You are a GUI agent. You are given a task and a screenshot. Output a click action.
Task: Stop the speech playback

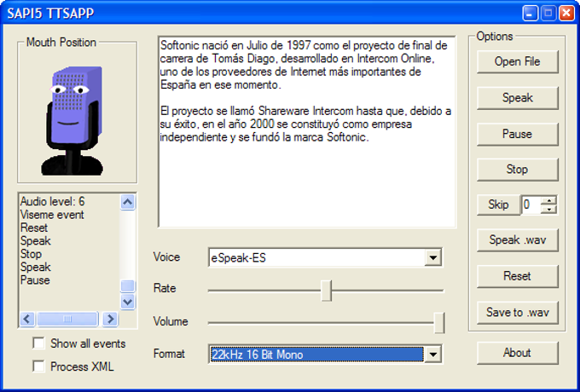pos(517,170)
